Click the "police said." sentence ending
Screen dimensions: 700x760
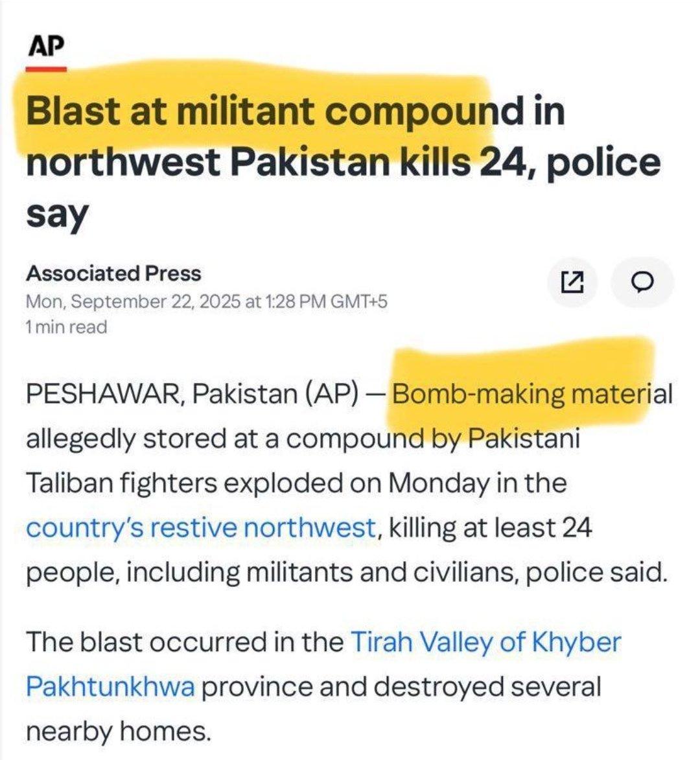point(597,572)
